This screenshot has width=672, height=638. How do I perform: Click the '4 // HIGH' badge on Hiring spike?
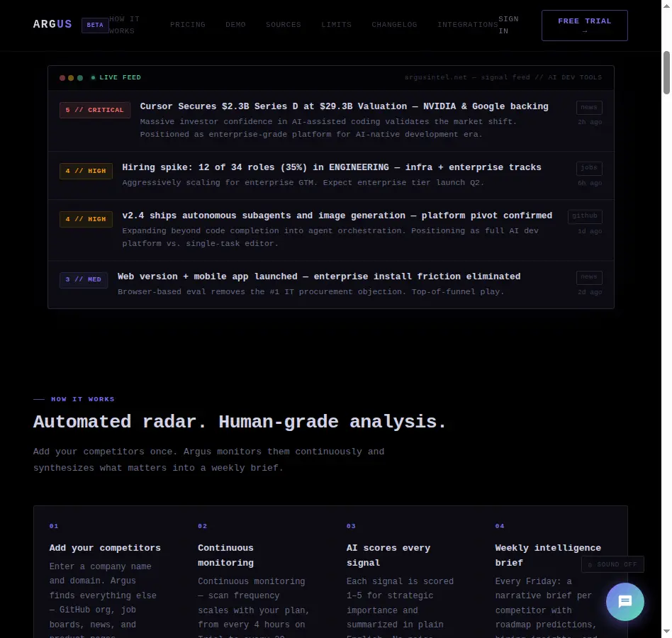point(86,171)
